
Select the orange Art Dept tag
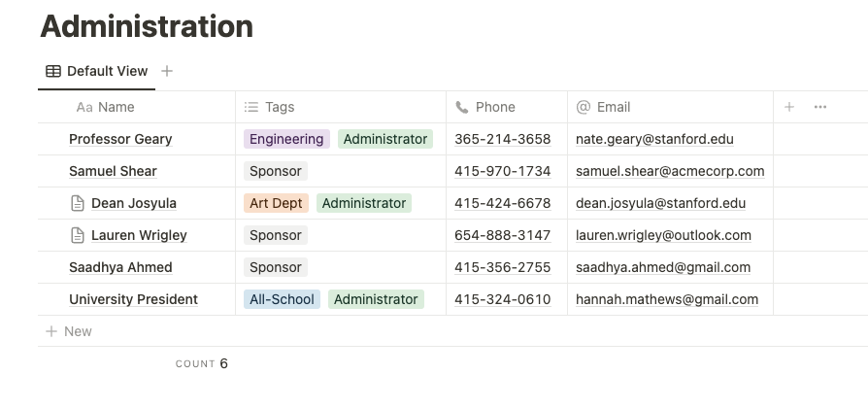(276, 203)
